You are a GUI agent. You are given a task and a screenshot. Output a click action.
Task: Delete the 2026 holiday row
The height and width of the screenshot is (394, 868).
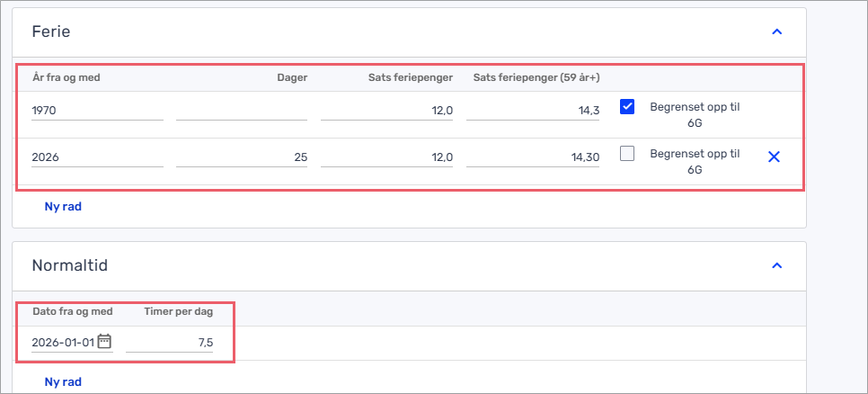point(774,157)
